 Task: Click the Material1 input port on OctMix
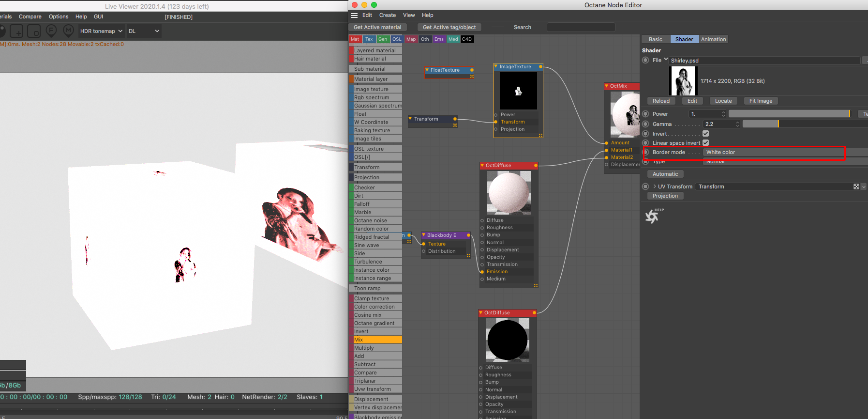click(606, 150)
